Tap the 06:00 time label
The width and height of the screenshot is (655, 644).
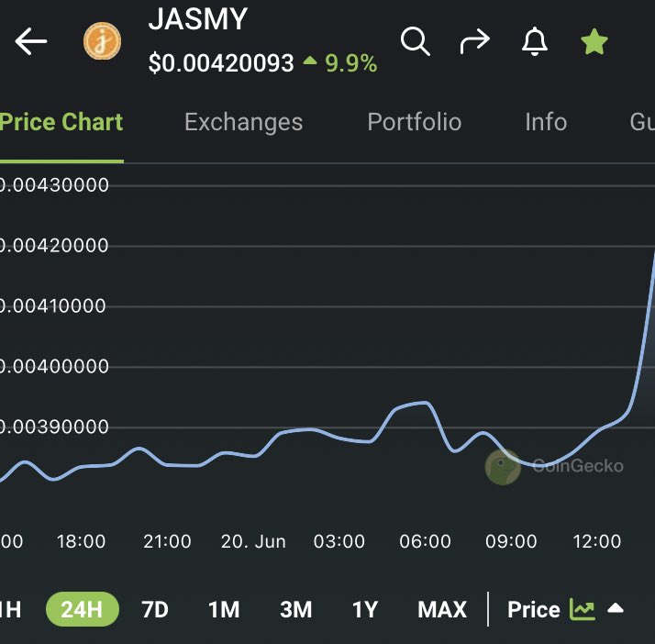click(x=426, y=541)
